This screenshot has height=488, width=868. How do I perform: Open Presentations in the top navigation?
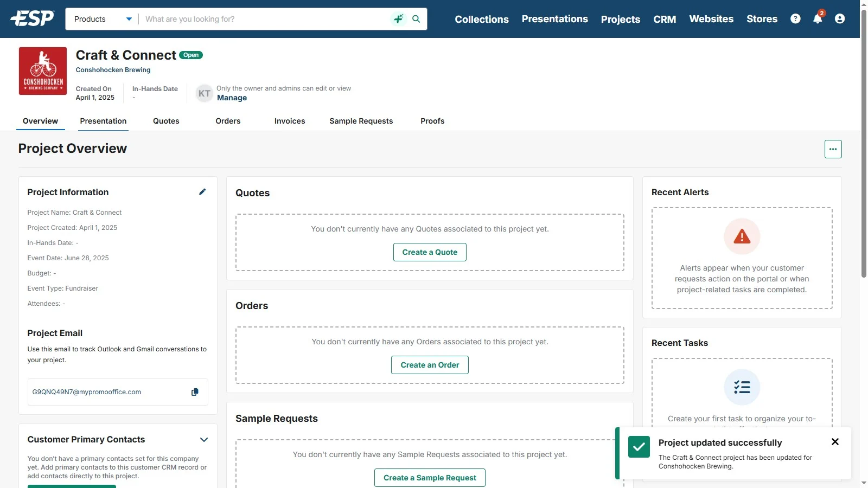(x=555, y=19)
